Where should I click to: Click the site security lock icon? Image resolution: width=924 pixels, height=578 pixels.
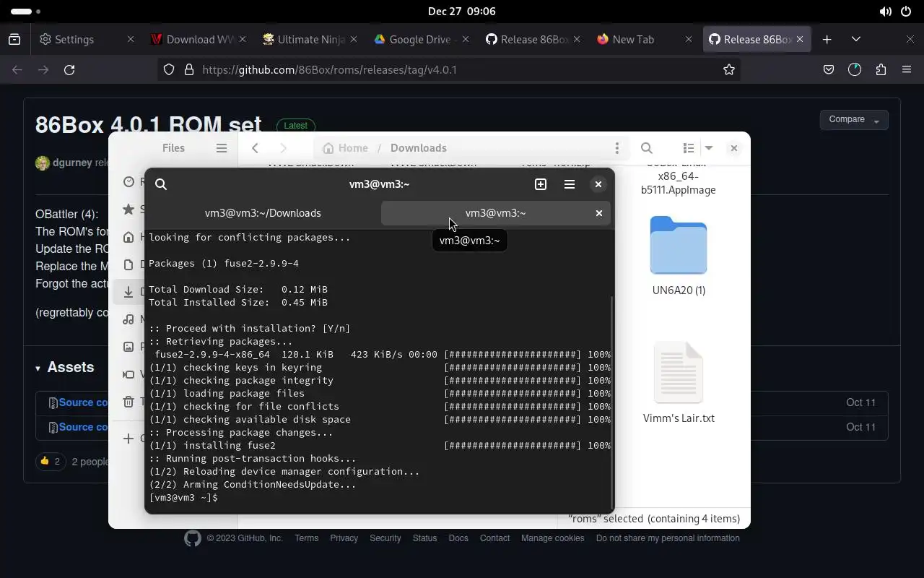pyautogui.click(x=189, y=70)
